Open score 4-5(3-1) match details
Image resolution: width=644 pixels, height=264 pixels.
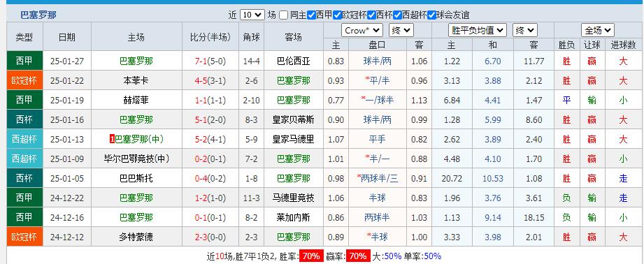pos(210,81)
